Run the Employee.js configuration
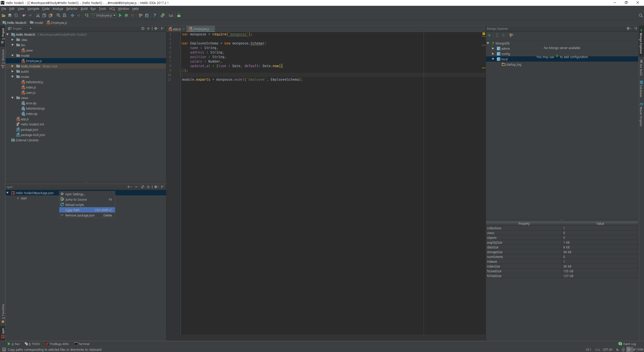 pos(120,16)
